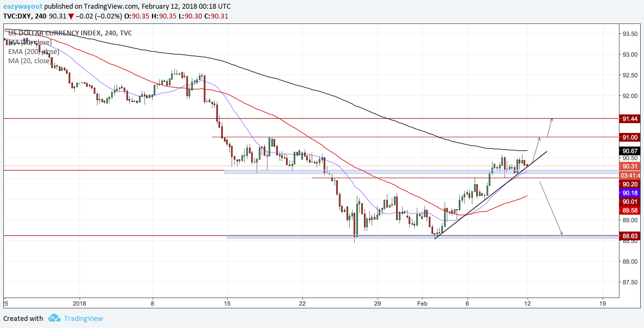Click the red 91.44 price level tag
The image size is (644, 328).
point(630,119)
